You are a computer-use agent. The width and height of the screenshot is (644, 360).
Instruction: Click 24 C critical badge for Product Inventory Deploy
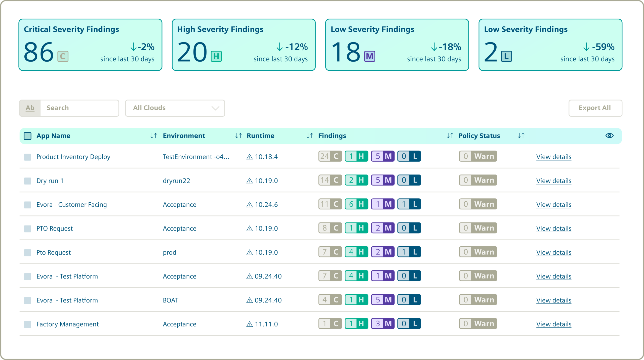[x=330, y=156]
